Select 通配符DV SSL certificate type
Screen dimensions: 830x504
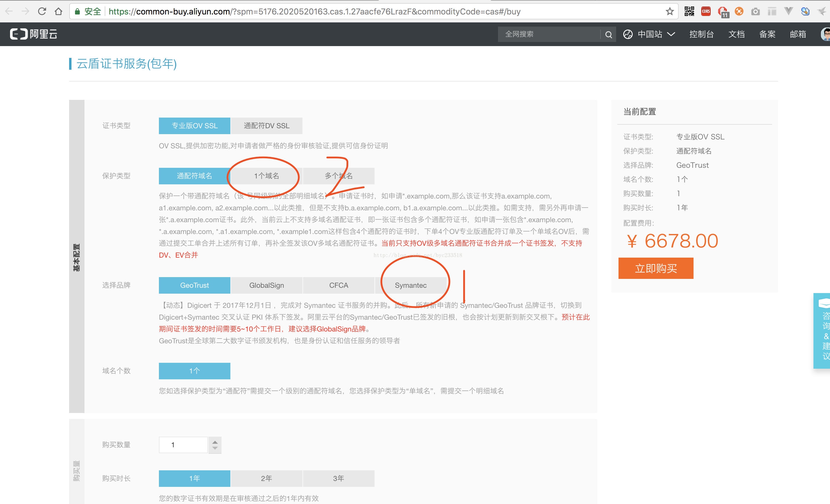(266, 126)
